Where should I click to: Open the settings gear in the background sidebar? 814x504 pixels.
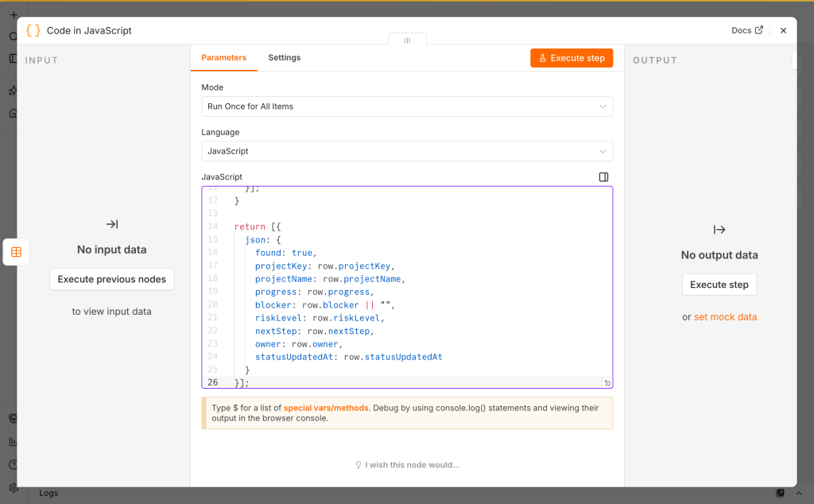[x=13, y=487]
